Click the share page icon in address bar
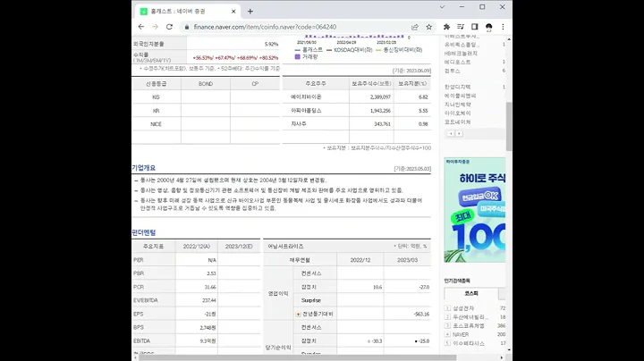 [415, 27]
